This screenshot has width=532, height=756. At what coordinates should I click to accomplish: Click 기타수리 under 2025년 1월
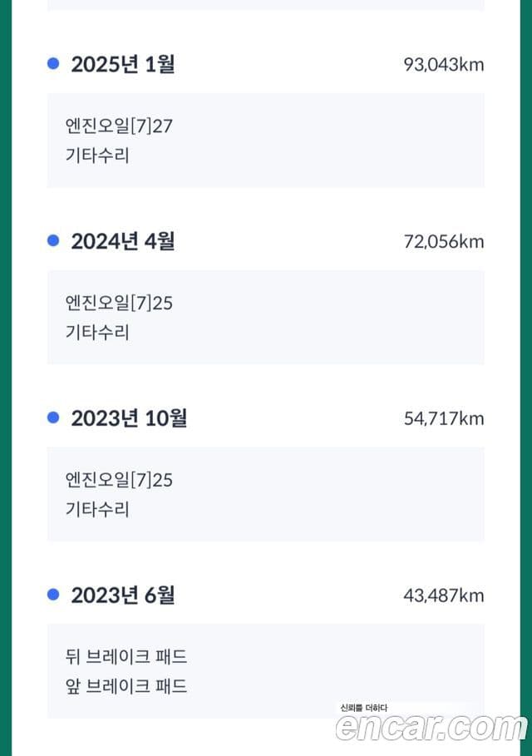[x=97, y=156]
